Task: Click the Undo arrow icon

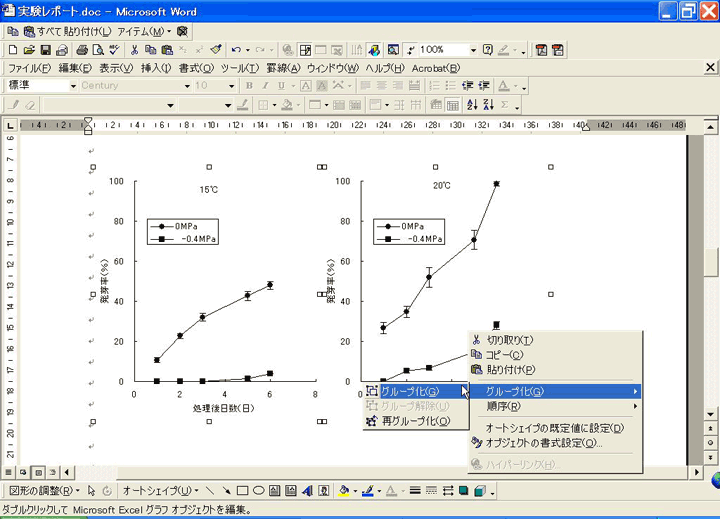Action: [235, 49]
